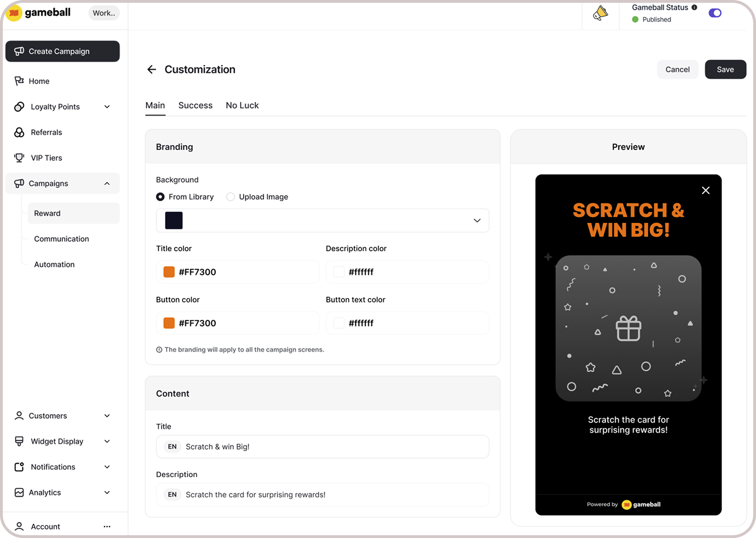756x538 pixels.
Task: Open the announcements megaphone icon in header
Action: pyautogui.click(x=601, y=13)
